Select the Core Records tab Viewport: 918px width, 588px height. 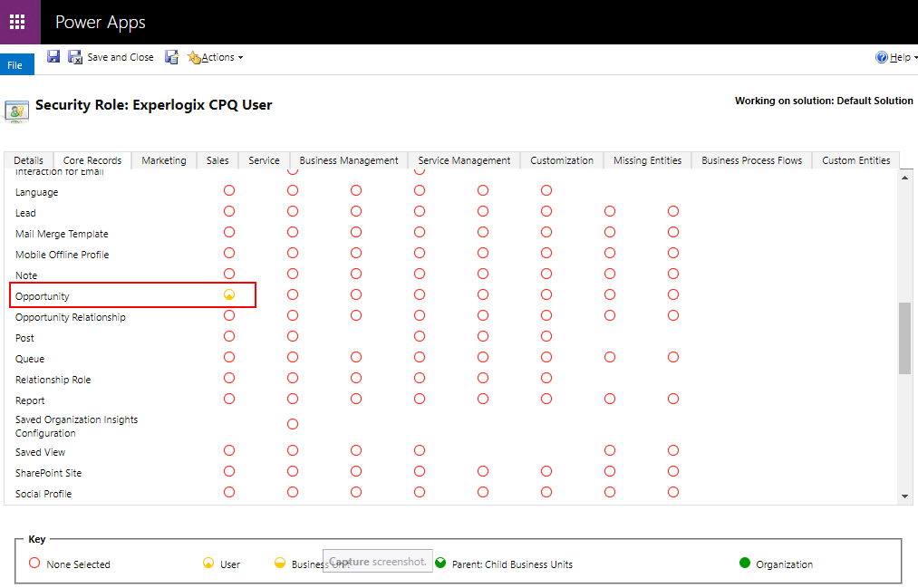(x=92, y=160)
